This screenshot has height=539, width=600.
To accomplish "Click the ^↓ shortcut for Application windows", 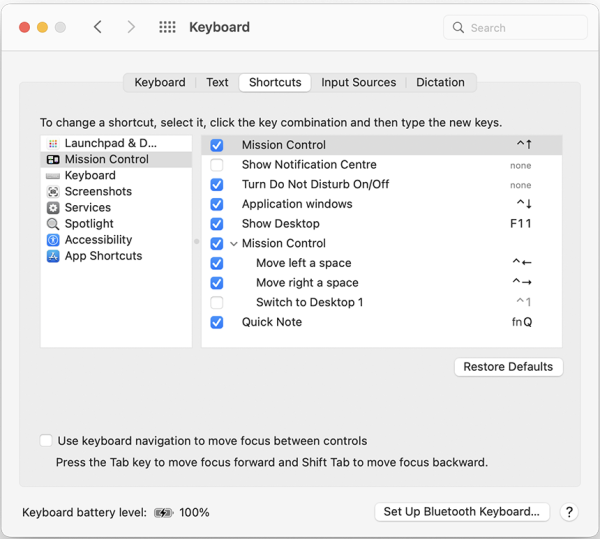I will tap(524, 204).
